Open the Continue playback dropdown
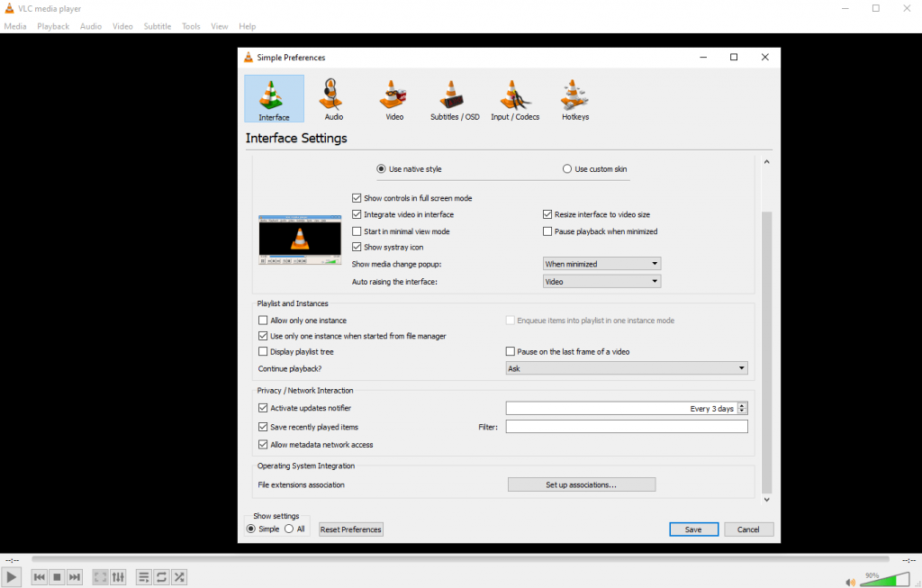This screenshot has height=588, width=922. [627, 368]
